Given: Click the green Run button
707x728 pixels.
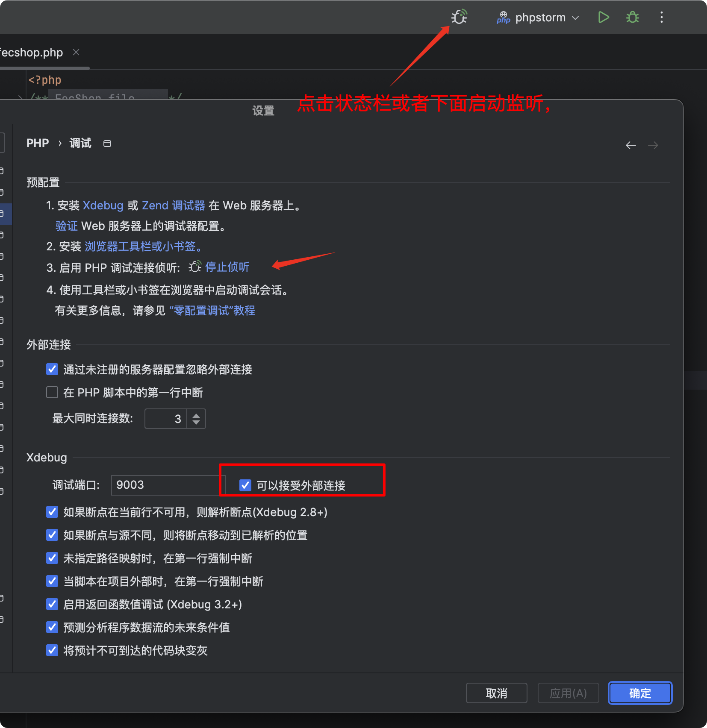Looking at the screenshot, I should 603,17.
